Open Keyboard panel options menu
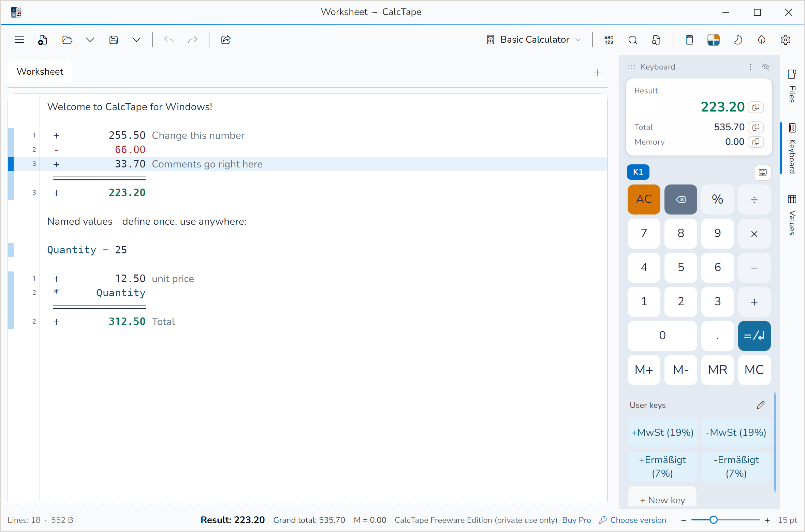Viewport: 805px width, 532px height. pyautogui.click(x=750, y=67)
